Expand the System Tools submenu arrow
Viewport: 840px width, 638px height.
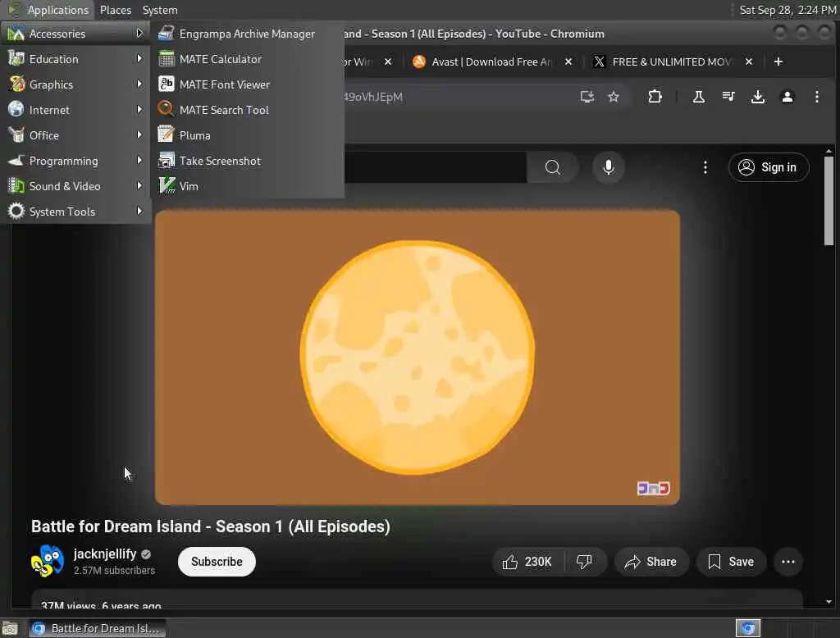point(139,211)
